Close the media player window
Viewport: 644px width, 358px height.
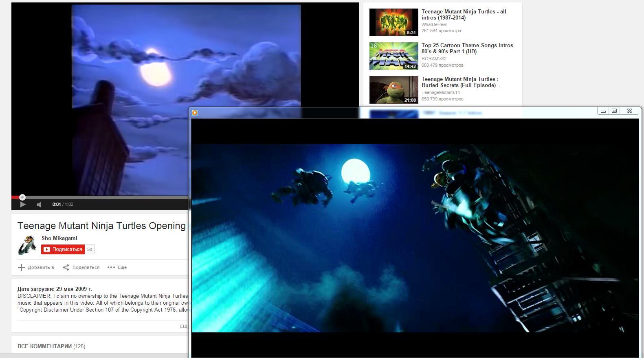(629, 111)
